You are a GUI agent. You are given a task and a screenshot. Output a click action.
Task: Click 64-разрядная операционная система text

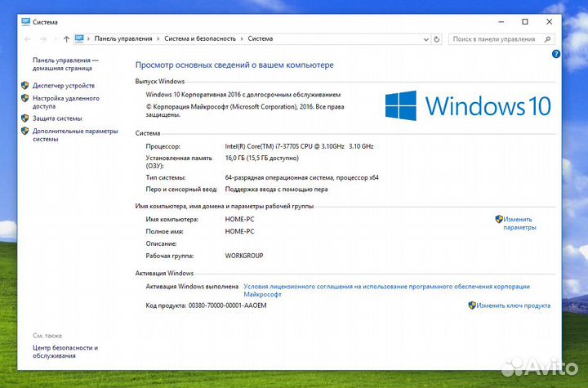[x=302, y=177]
